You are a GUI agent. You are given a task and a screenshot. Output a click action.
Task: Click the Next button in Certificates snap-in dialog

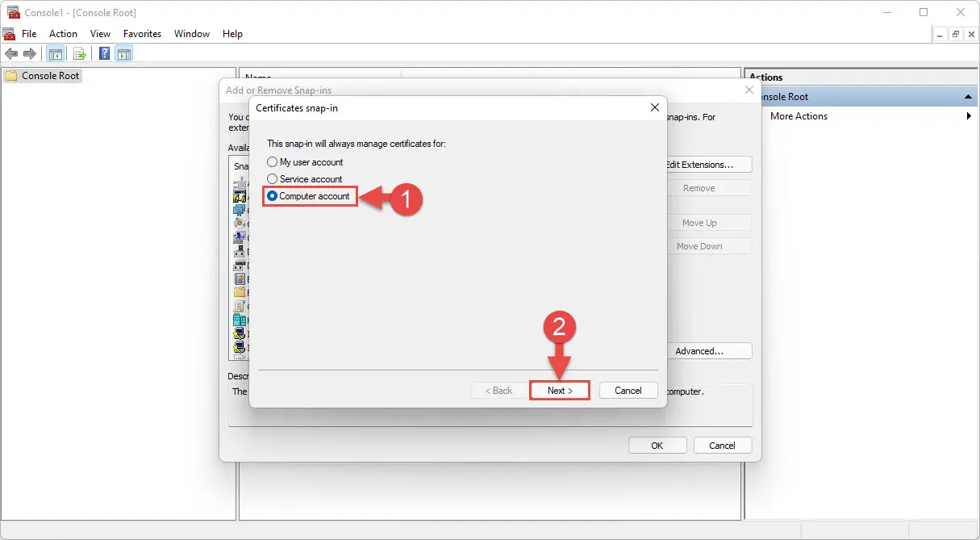pyautogui.click(x=559, y=390)
